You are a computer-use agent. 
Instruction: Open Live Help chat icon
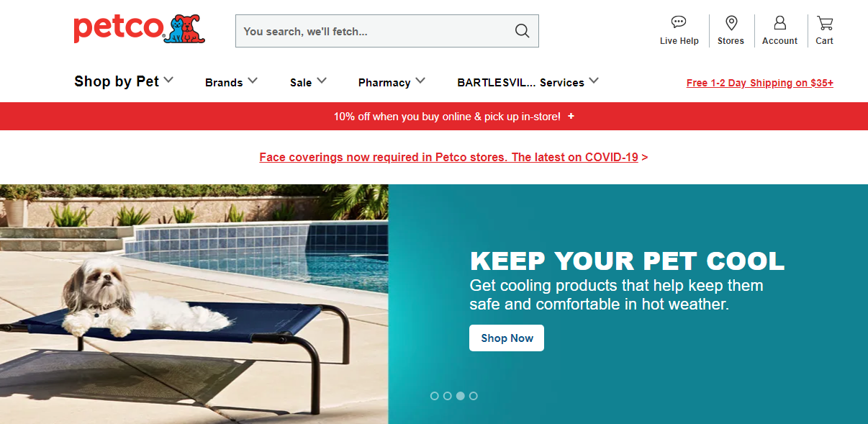click(679, 22)
